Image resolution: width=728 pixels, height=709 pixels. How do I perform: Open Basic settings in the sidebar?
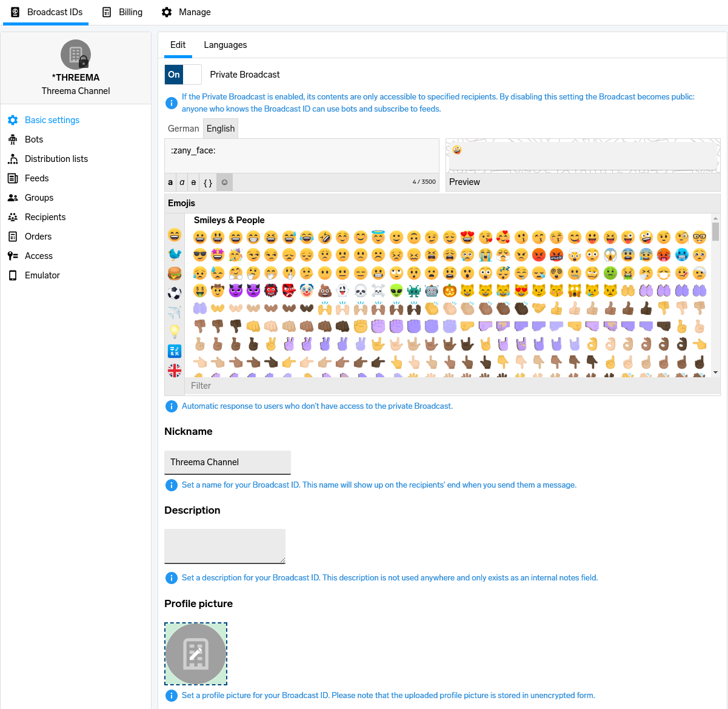52,120
